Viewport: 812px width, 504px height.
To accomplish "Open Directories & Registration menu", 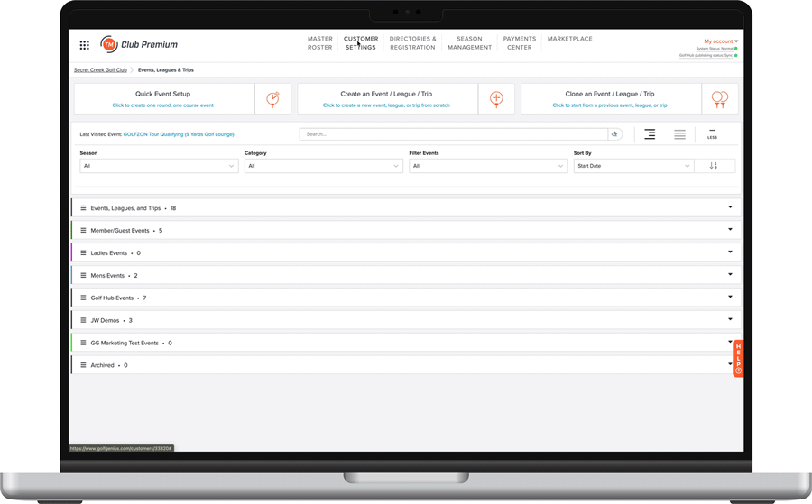I will (x=412, y=43).
